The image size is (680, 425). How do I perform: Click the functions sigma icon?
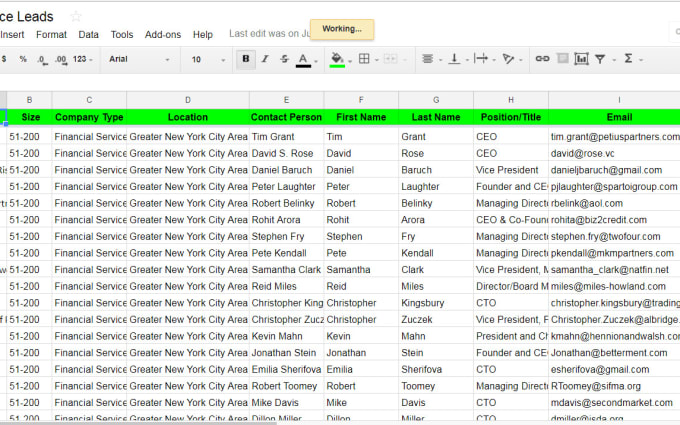click(628, 59)
